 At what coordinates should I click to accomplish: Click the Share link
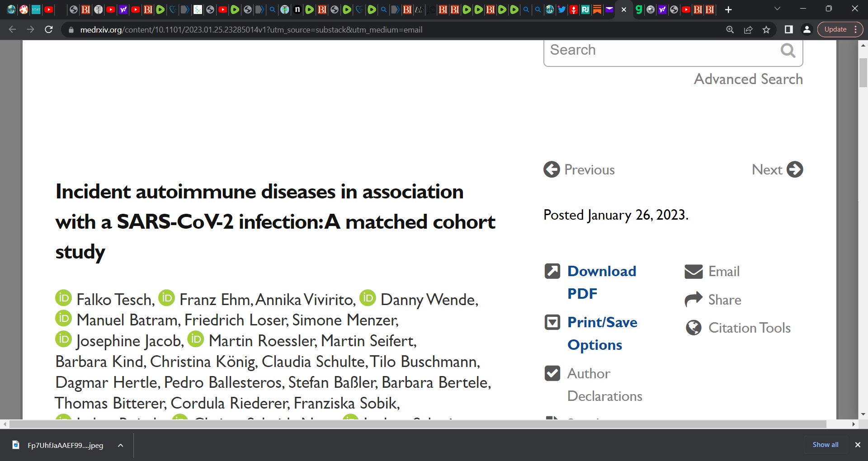pos(725,300)
